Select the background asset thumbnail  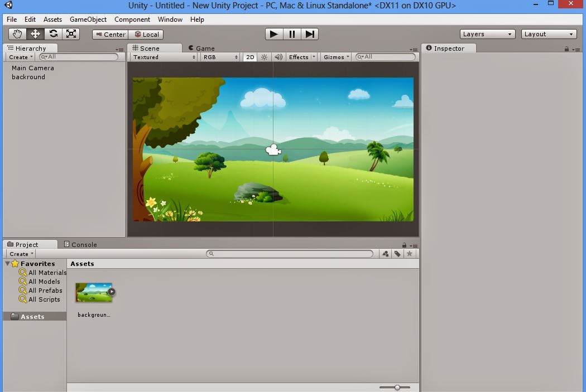pos(94,292)
